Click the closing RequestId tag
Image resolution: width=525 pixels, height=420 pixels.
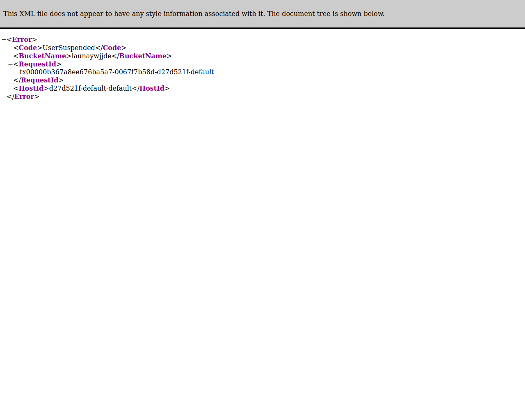pos(39,80)
